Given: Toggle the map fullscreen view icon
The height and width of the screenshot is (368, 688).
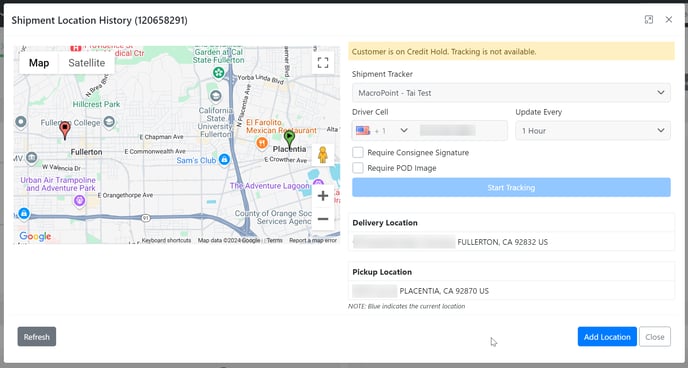Looking at the screenshot, I should coord(323,63).
